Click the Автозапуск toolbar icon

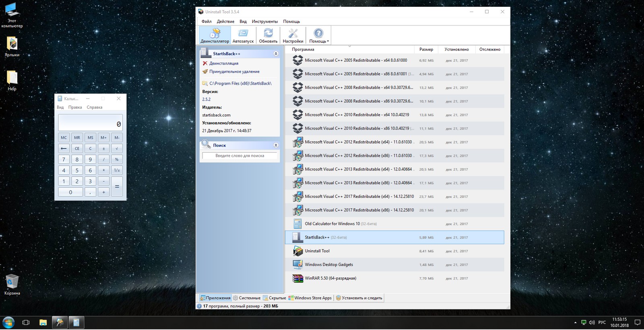pos(243,35)
